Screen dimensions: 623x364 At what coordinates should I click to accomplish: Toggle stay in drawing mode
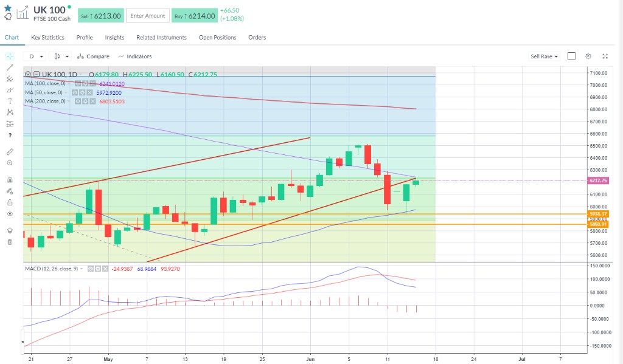(10, 191)
